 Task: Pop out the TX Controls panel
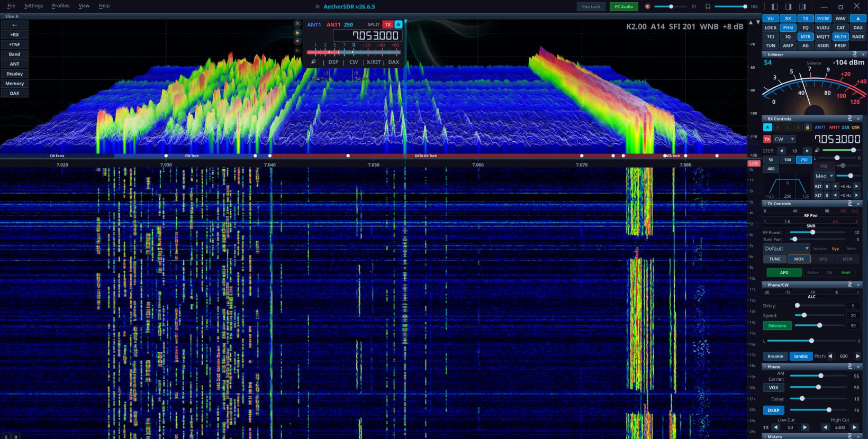point(850,203)
